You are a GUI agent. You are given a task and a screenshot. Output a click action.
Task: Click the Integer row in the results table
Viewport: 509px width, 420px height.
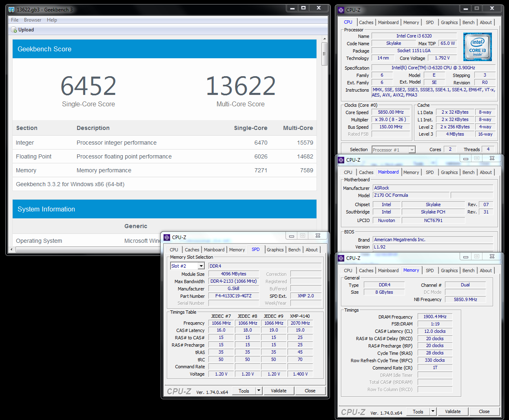click(164, 143)
